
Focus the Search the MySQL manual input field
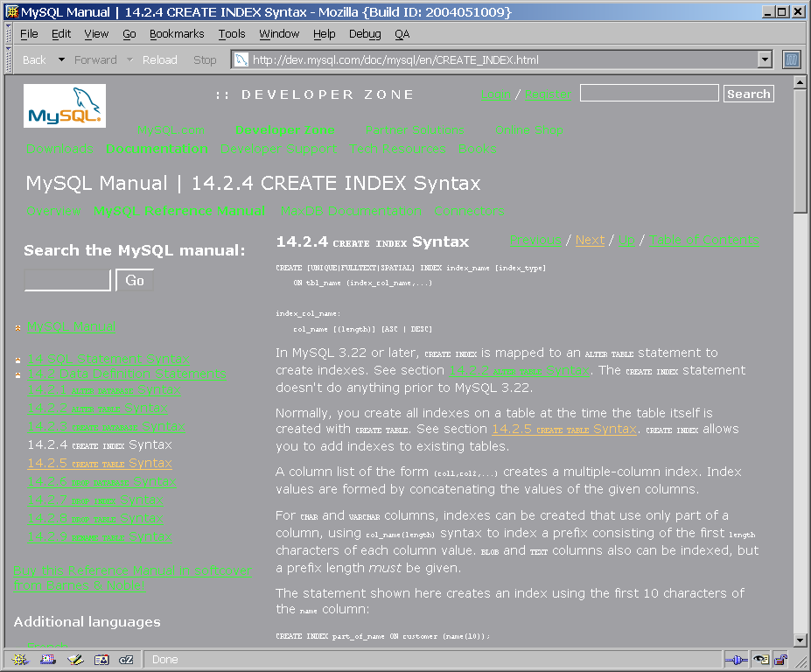click(x=67, y=280)
